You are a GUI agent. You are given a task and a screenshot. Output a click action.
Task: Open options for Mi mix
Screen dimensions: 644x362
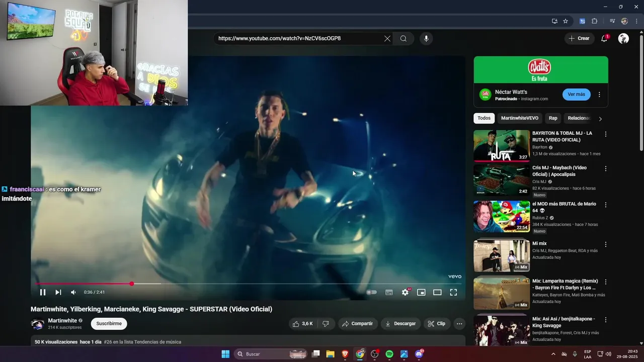(x=606, y=244)
